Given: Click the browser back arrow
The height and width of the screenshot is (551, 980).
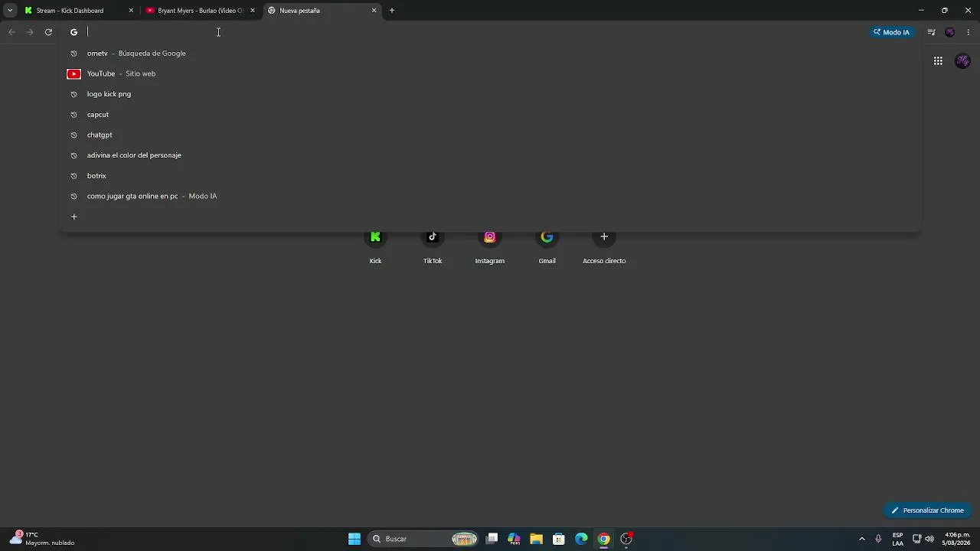Looking at the screenshot, I should (x=11, y=32).
